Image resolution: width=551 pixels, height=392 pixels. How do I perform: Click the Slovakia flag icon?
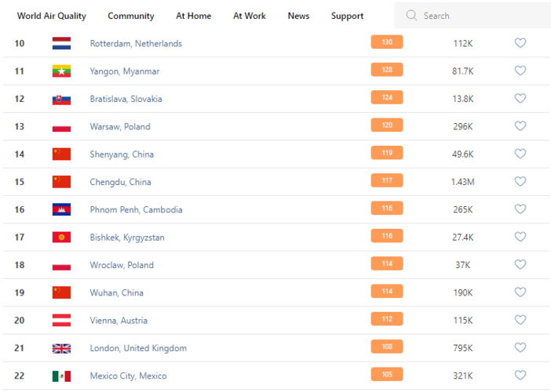[61, 99]
